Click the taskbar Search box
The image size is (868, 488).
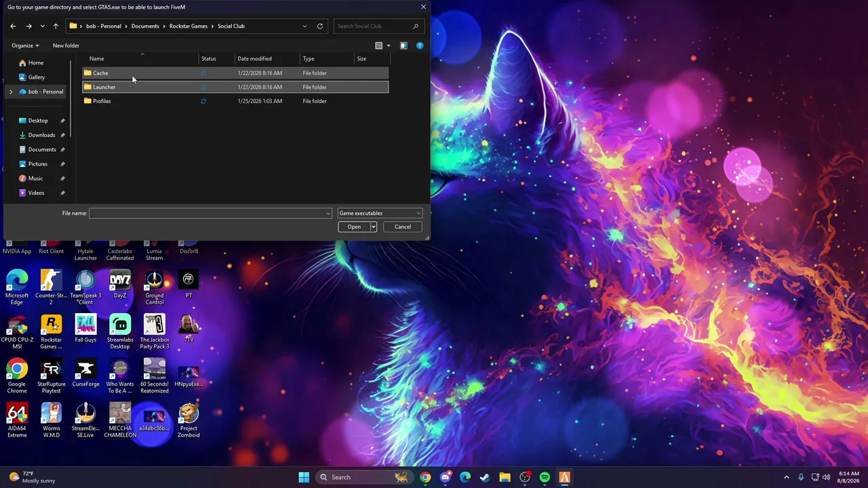click(x=364, y=477)
